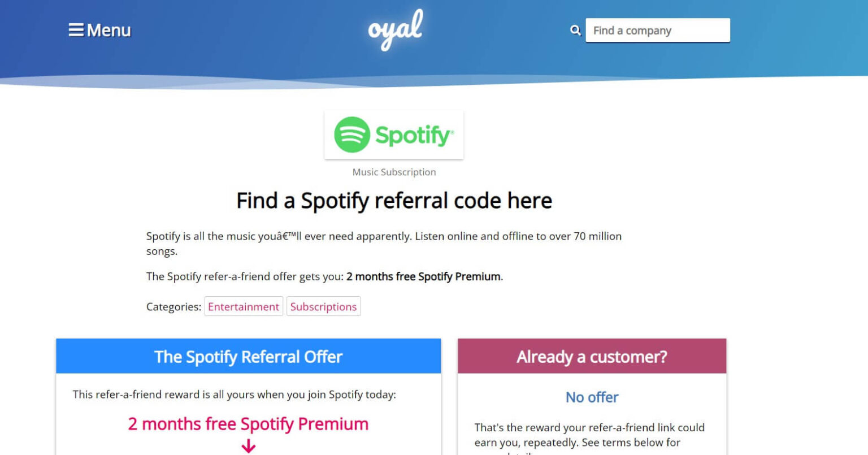Click the Spotify green circle logo
The height and width of the screenshot is (455, 868).
point(353,135)
